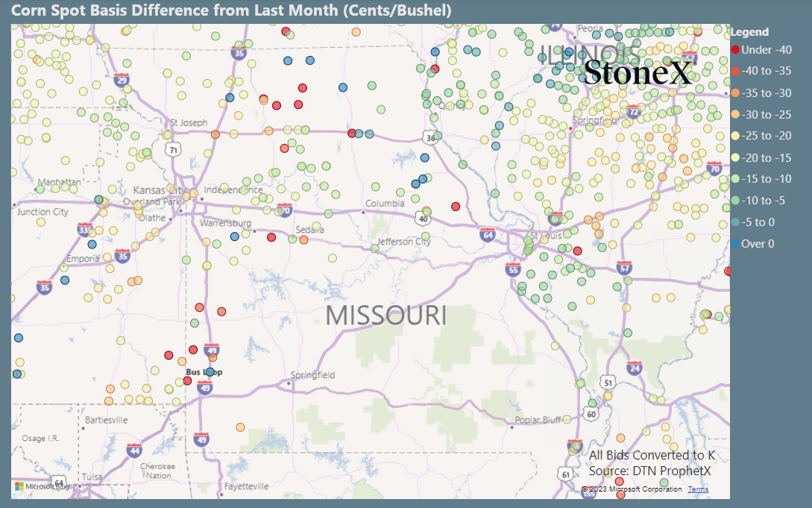Image resolution: width=812 pixels, height=508 pixels.
Task: Click the Kansas City label
Action: pos(160,190)
